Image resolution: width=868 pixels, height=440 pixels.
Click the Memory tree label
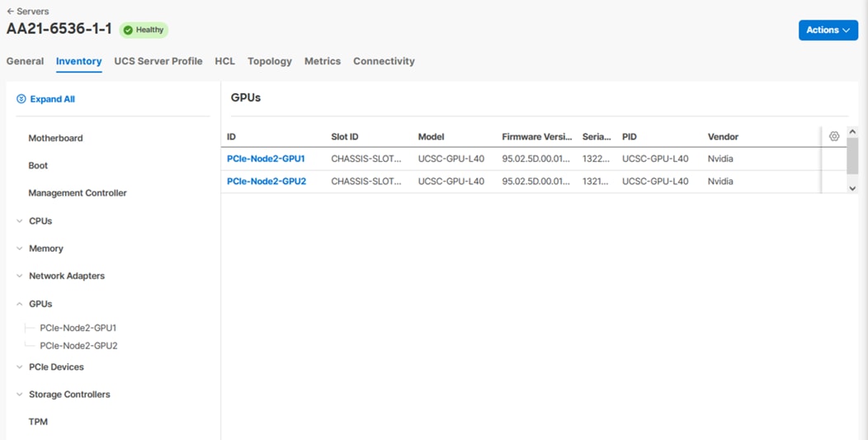[x=46, y=248]
